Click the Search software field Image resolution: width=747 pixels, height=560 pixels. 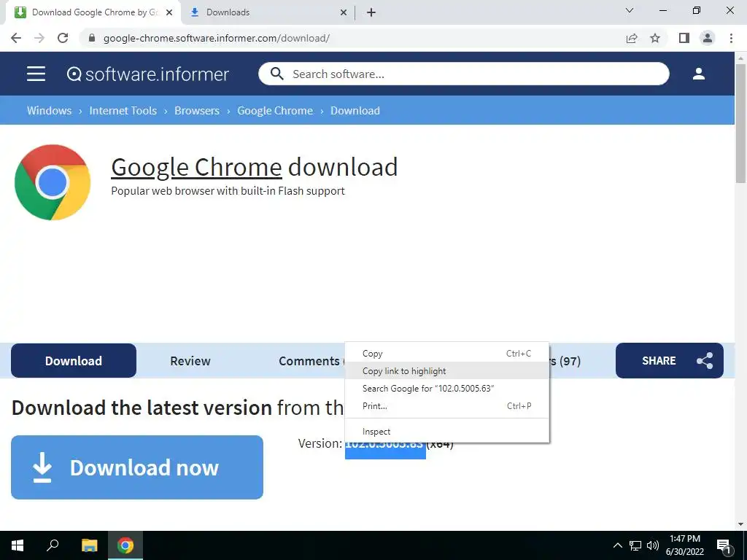point(463,74)
